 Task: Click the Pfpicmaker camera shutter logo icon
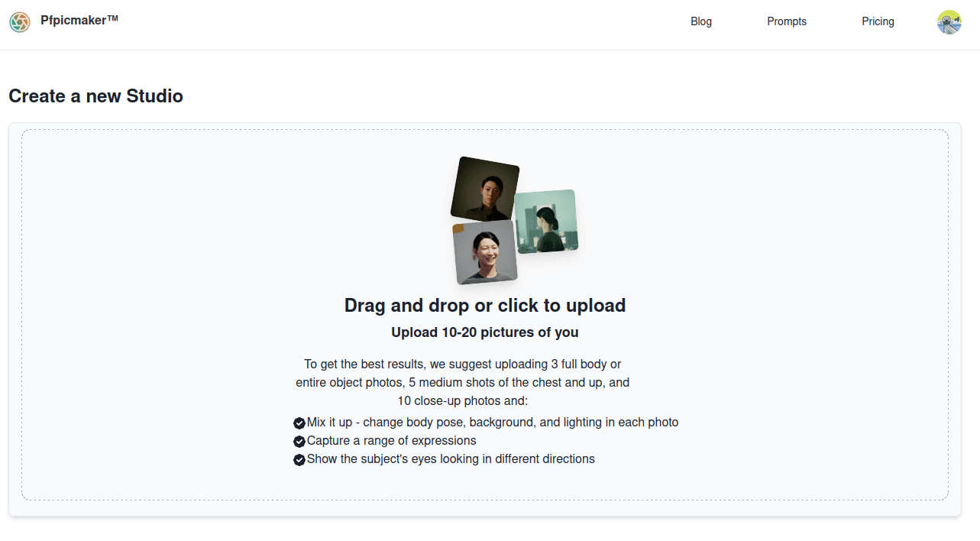tap(20, 22)
